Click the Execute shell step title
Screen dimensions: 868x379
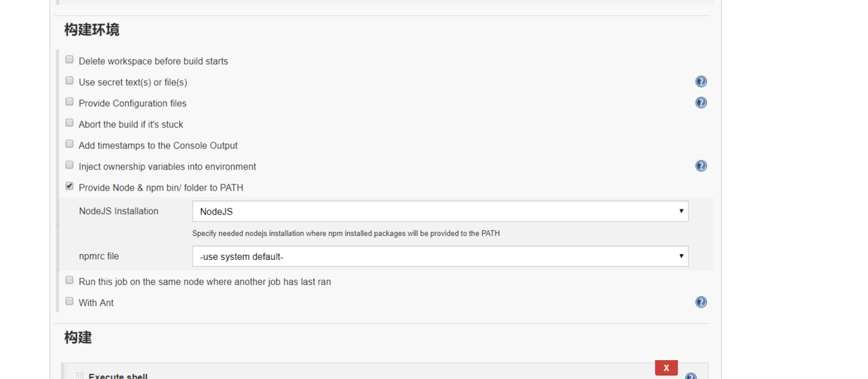click(x=118, y=376)
